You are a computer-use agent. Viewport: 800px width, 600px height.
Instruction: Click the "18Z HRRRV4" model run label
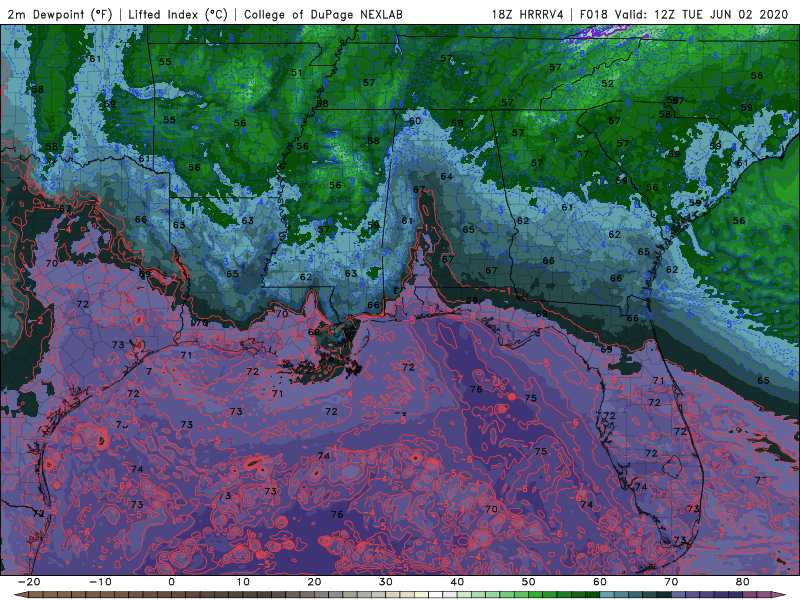pyautogui.click(x=528, y=14)
